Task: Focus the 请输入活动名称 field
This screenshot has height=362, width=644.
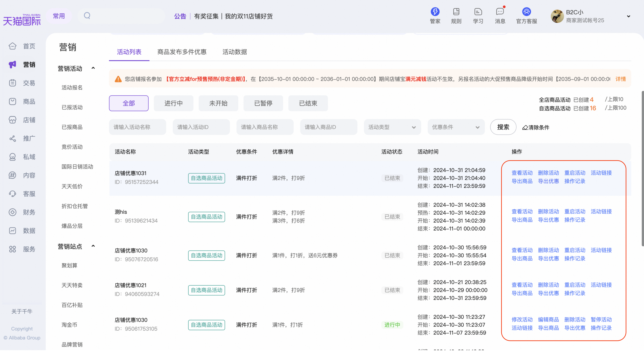Action: (137, 127)
